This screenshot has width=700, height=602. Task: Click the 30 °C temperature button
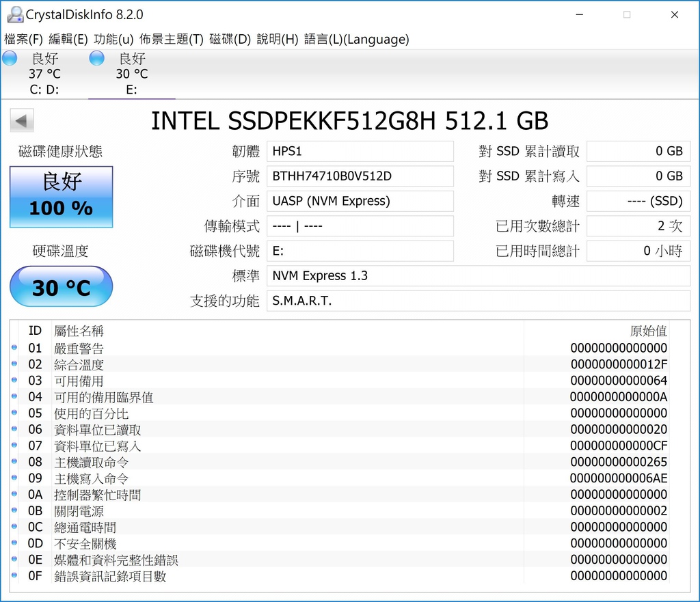[61, 286]
